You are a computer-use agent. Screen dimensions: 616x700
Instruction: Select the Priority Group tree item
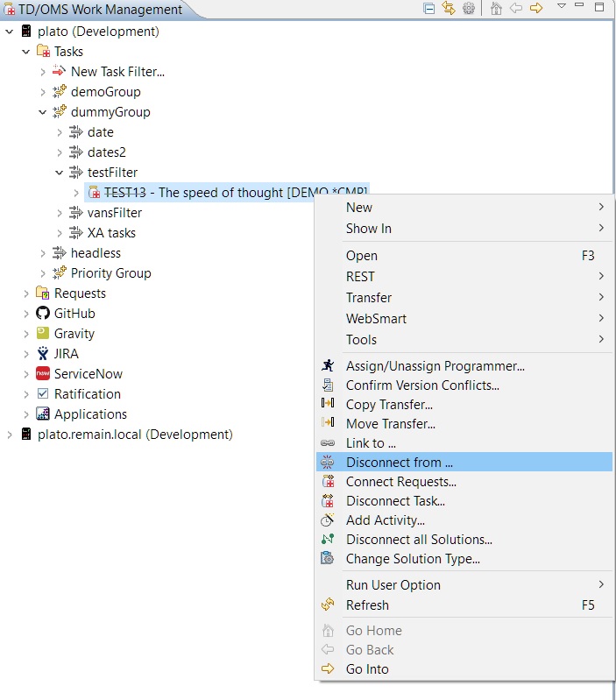[x=110, y=273]
